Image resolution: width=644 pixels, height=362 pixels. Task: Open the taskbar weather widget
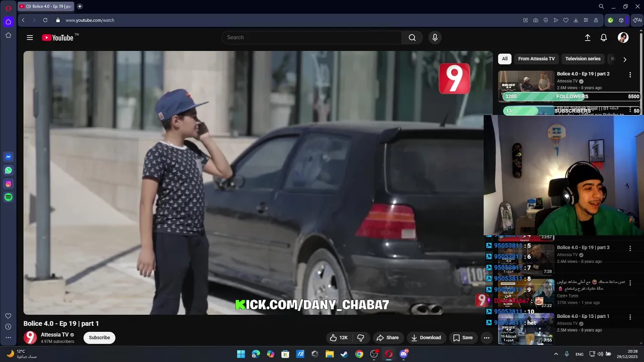tap(21, 354)
